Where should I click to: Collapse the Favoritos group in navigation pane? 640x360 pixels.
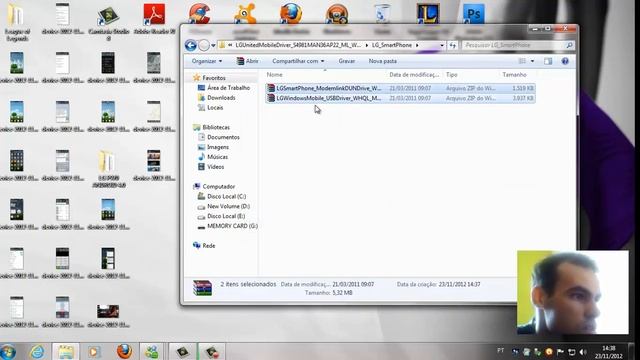click(214, 78)
